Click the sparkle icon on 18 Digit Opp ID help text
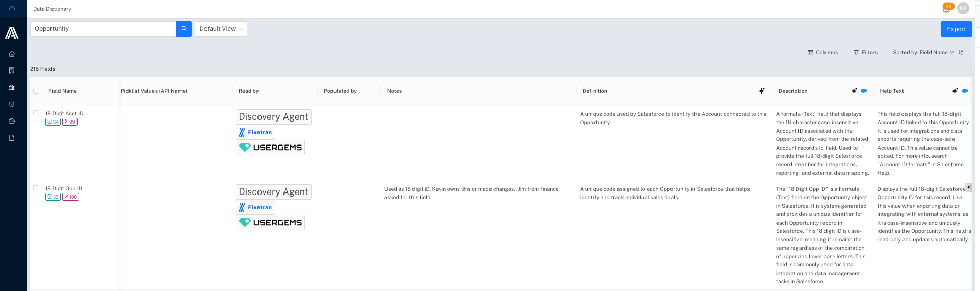The image size is (980, 291). pos(969,187)
